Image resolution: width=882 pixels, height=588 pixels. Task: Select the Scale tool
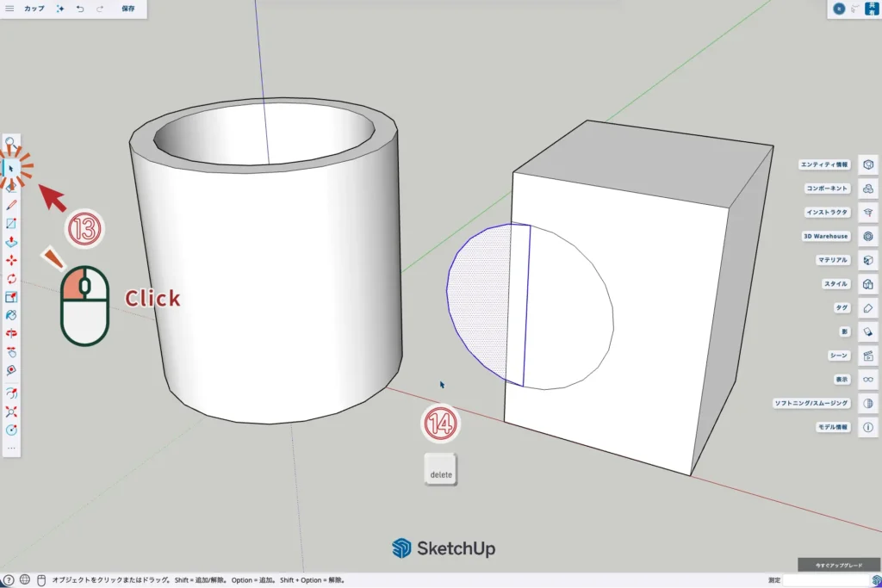11,297
